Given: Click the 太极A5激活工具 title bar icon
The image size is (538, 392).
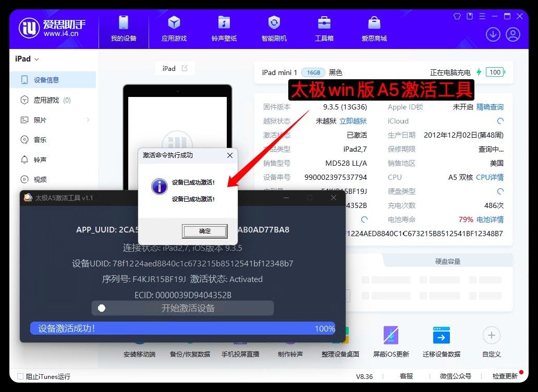Looking at the screenshot, I should click(x=28, y=198).
